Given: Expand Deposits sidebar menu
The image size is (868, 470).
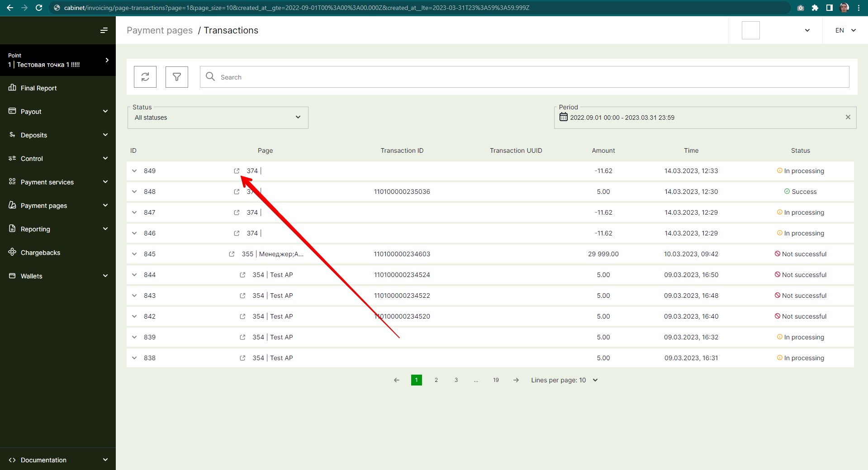Looking at the screenshot, I should click(x=58, y=135).
